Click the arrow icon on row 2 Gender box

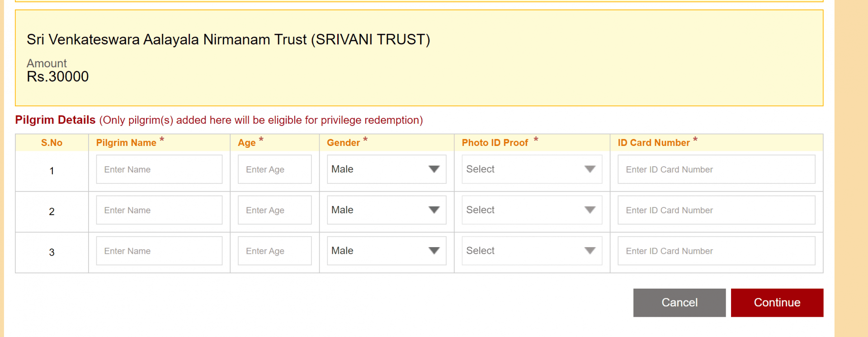(x=434, y=210)
